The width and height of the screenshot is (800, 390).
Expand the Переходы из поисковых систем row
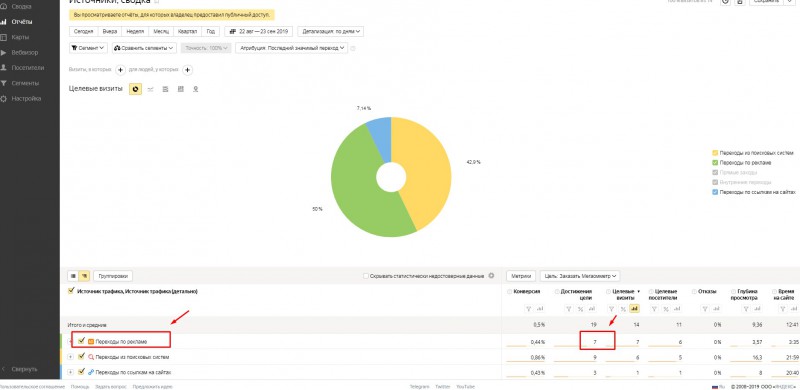pyautogui.click(x=70, y=357)
